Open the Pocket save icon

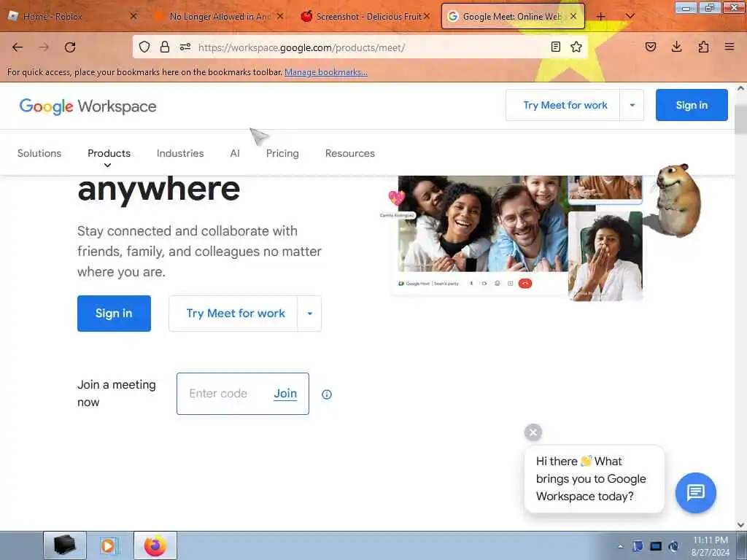coord(651,47)
